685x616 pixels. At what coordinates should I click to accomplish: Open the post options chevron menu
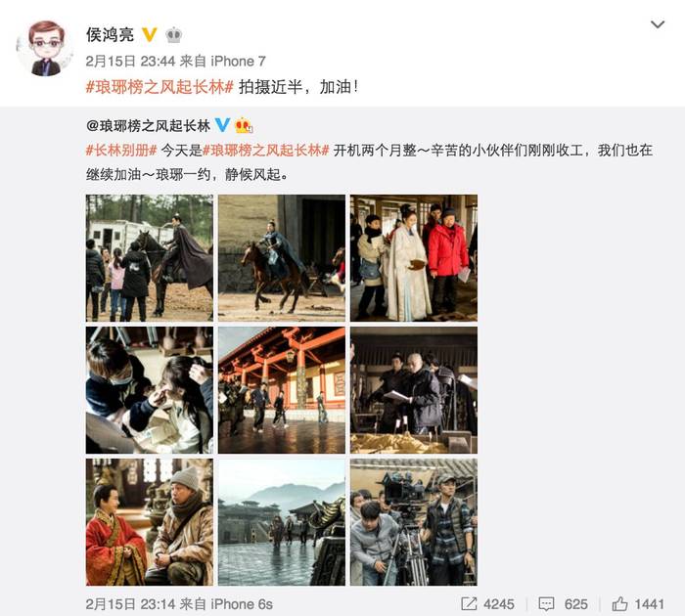[657, 24]
